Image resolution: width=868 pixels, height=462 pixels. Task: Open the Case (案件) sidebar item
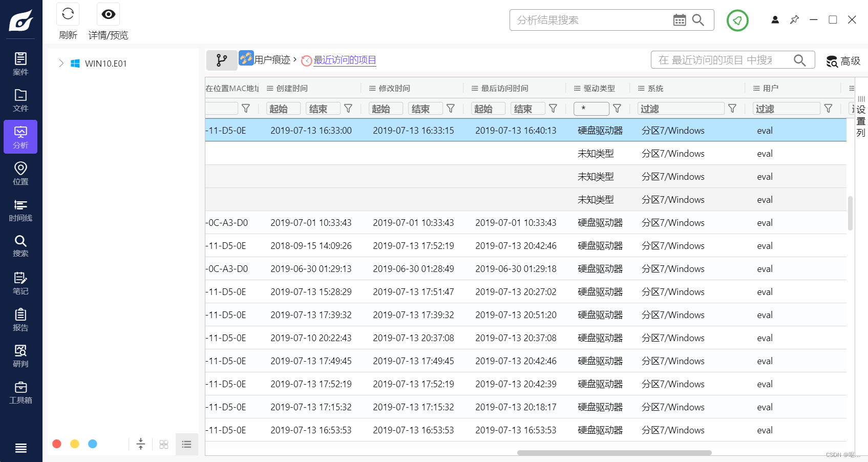point(20,64)
